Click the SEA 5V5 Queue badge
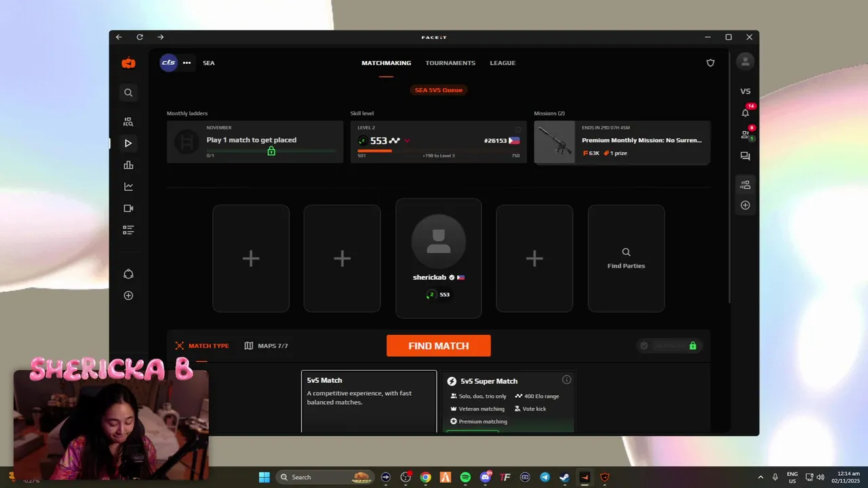The image size is (868, 488). point(439,90)
